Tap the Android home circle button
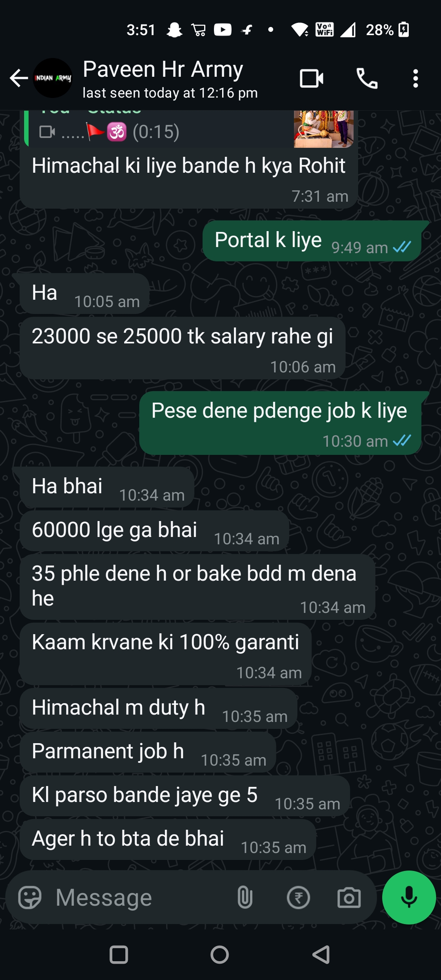Screen dimensions: 441x980 pyautogui.click(x=220, y=955)
